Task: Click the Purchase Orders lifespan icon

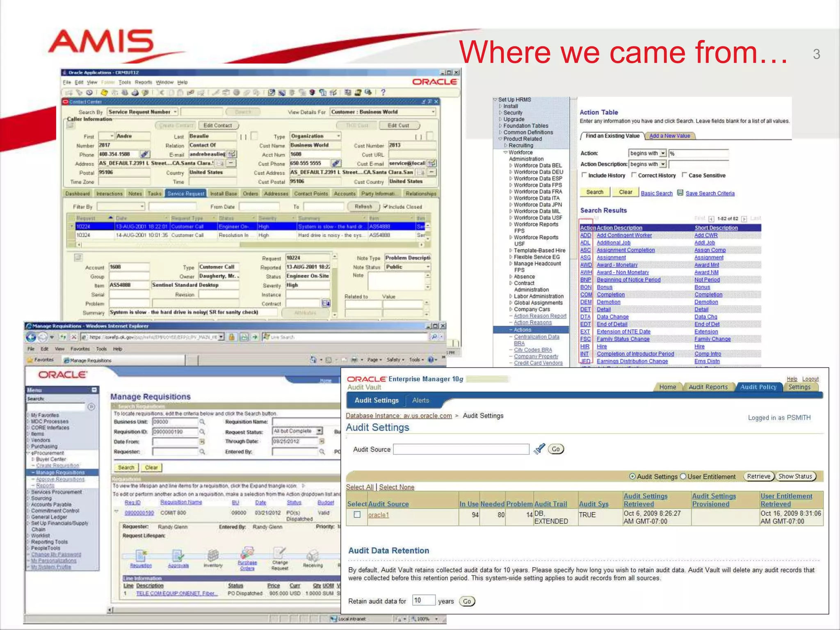Action: click(x=247, y=553)
